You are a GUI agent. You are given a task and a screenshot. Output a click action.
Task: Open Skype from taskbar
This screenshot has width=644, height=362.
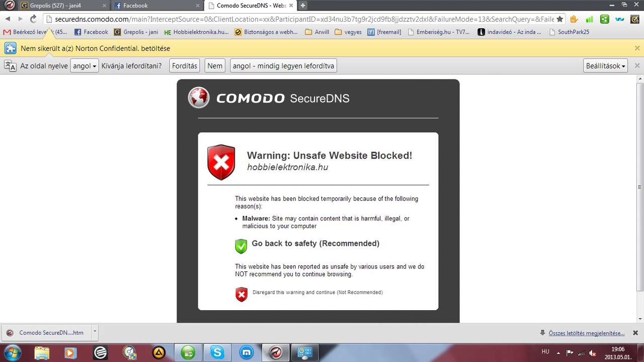point(217,352)
